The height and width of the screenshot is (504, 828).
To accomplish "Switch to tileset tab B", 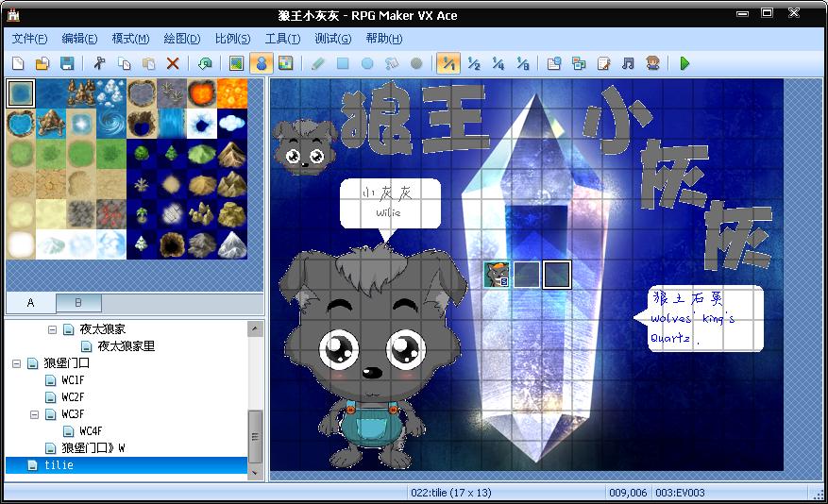I will pyautogui.click(x=78, y=302).
